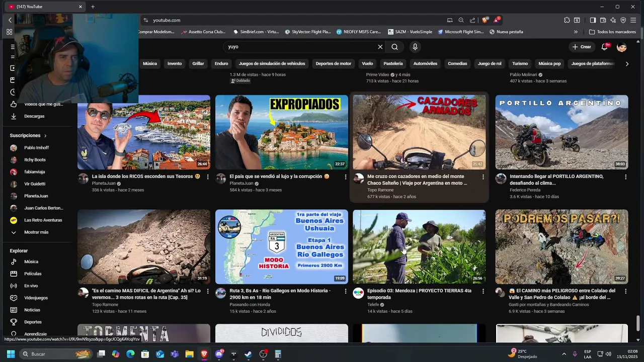644x362 pixels.
Task: Expand the 'Suscripciones' section chevron
Action: click(45, 136)
